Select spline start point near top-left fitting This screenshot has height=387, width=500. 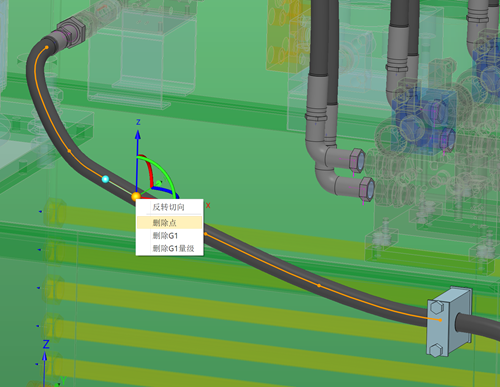tap(47, 48)
